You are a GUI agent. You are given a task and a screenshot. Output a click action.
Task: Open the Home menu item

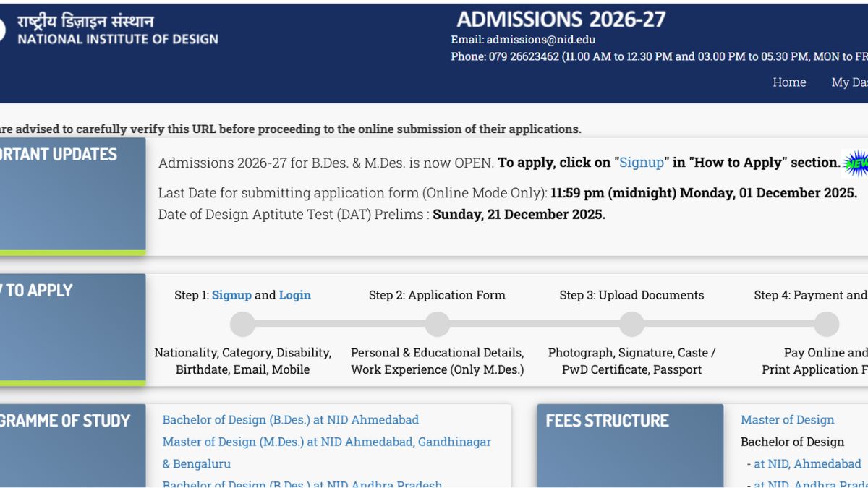pyautogui.click(x=789, y=82)
